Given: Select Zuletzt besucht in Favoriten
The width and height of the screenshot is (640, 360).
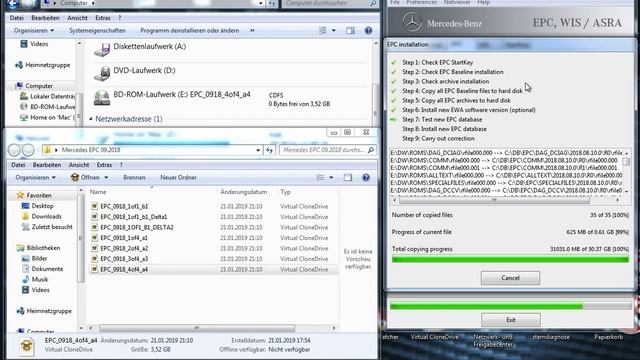Looking at the screenshot, I should [52, 227].
